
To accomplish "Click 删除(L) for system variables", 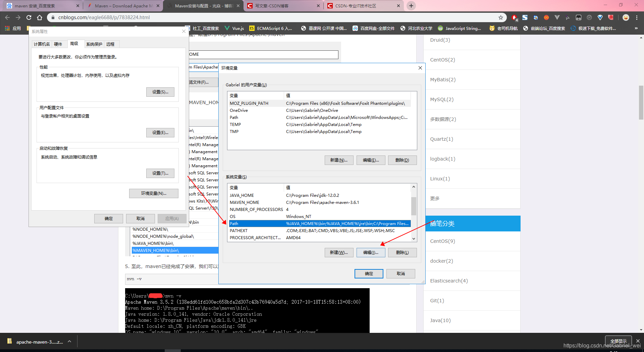I will point(402,253).
